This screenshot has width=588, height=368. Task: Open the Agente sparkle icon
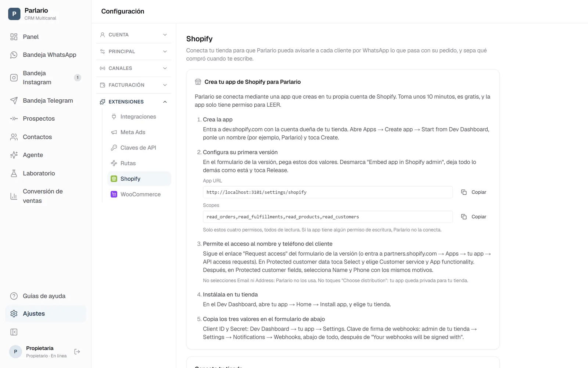point(14,155)
